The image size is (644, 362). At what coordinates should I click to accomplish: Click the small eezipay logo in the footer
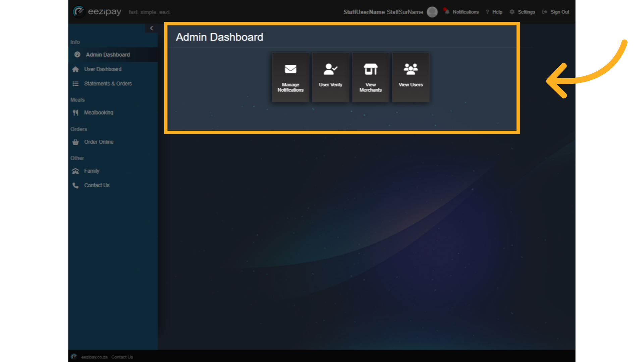pyautogui.click(x=74, y=357)
